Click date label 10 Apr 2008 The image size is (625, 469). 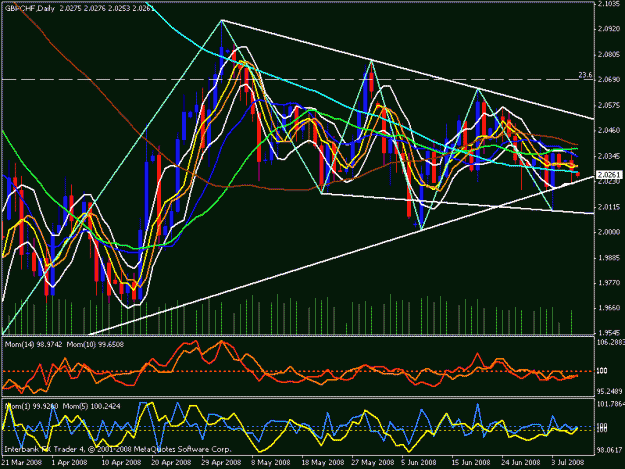pos(121,462)
